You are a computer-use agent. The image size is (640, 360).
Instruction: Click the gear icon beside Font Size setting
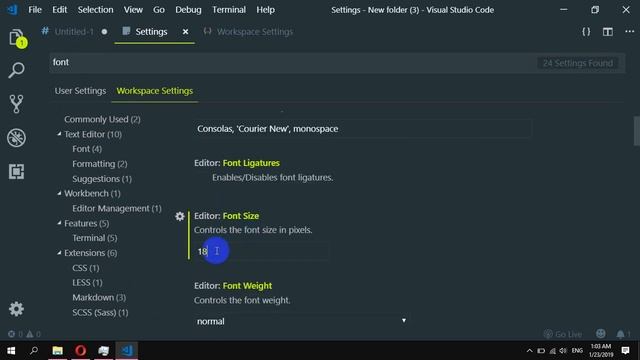tap(180, 216)
